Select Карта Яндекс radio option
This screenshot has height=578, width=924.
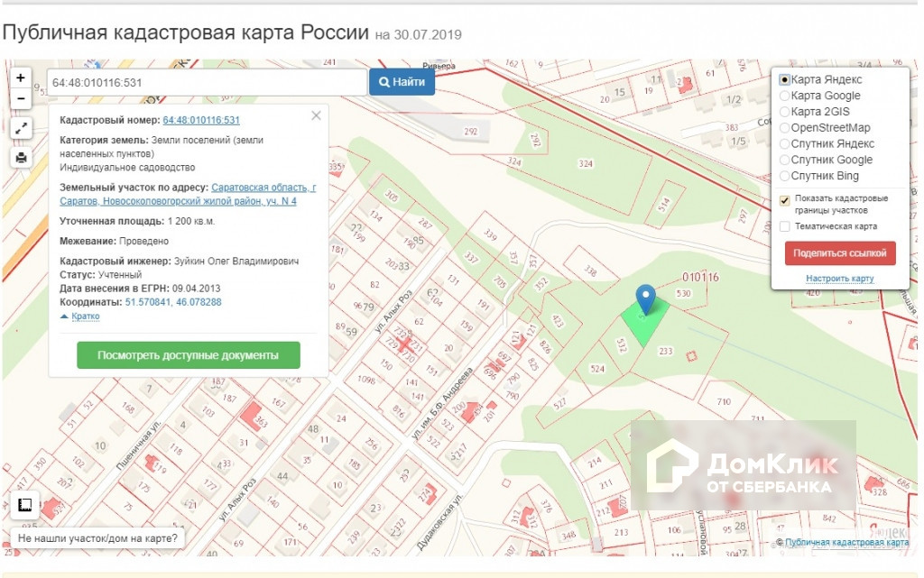pos(784,79)
